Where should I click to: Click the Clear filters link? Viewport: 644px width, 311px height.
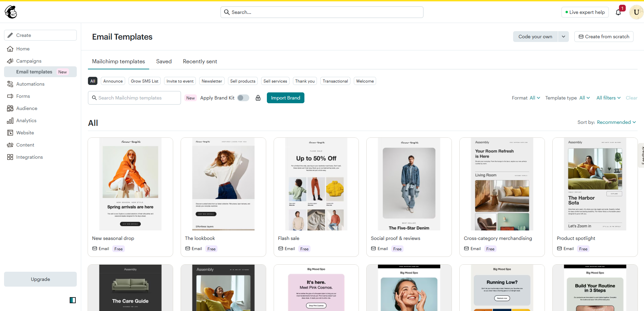[631, 98]
